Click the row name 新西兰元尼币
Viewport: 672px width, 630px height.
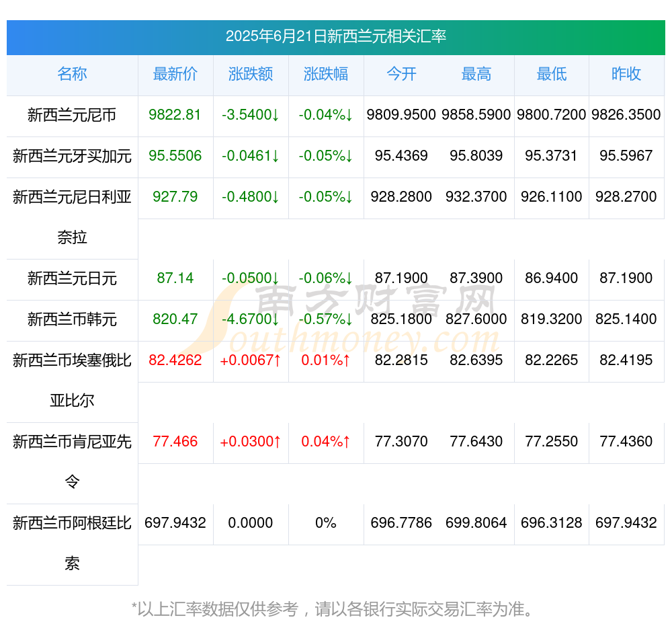coord(72,115)
